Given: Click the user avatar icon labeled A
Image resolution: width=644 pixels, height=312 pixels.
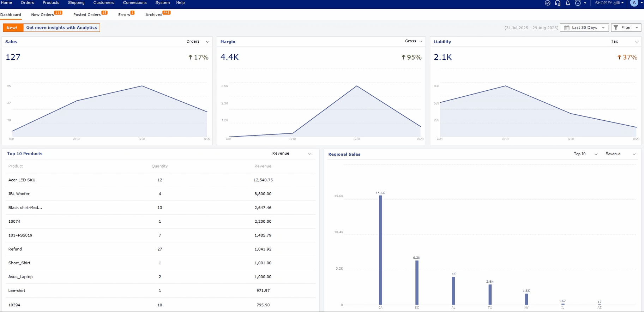Looking at the screenshot, I should click(x=634, y=3).
